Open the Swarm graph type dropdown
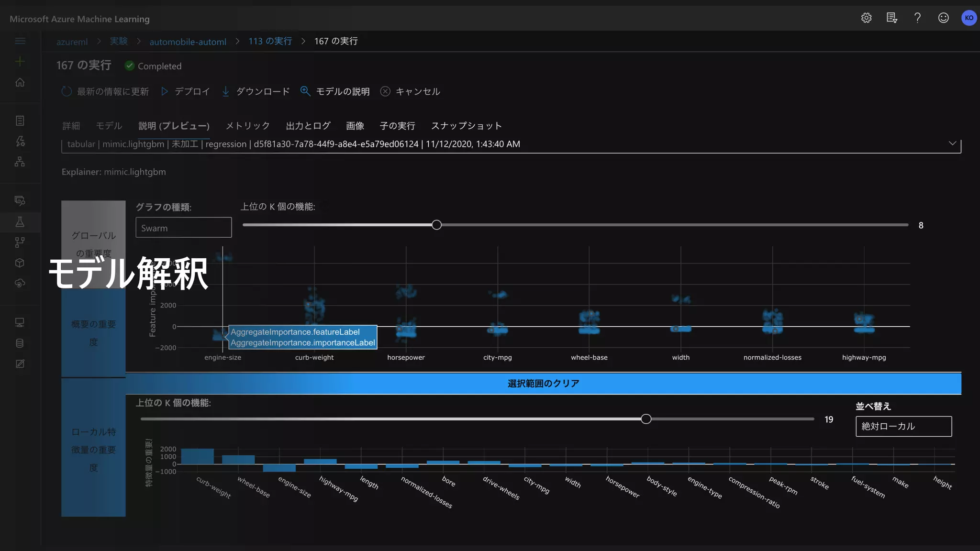This screenshot has width=980, height=551. (184, 228)
